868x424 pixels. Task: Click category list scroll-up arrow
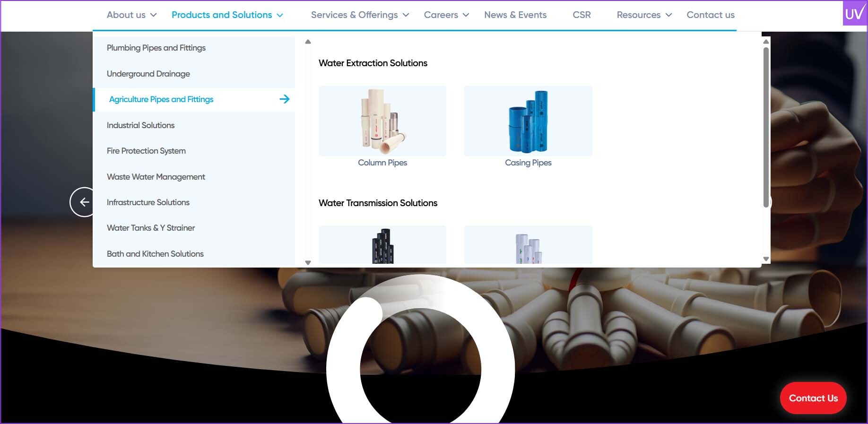(x=308, y=42)
